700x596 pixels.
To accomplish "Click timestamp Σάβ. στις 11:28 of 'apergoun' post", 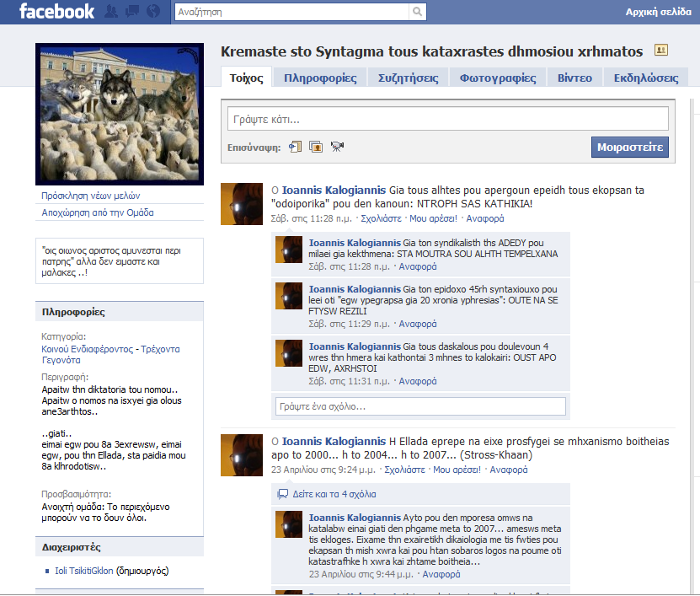I will click(311, 218).
